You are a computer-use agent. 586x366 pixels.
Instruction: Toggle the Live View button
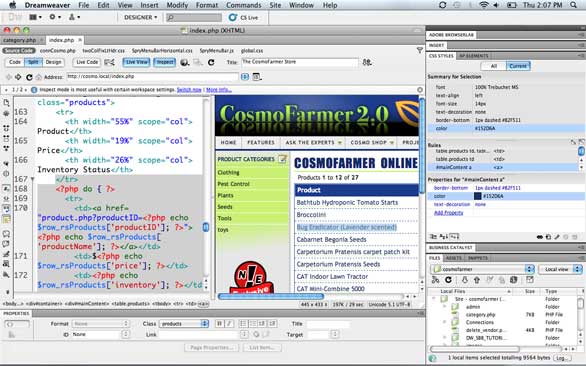pyautogui.click(x=136, y=62)
